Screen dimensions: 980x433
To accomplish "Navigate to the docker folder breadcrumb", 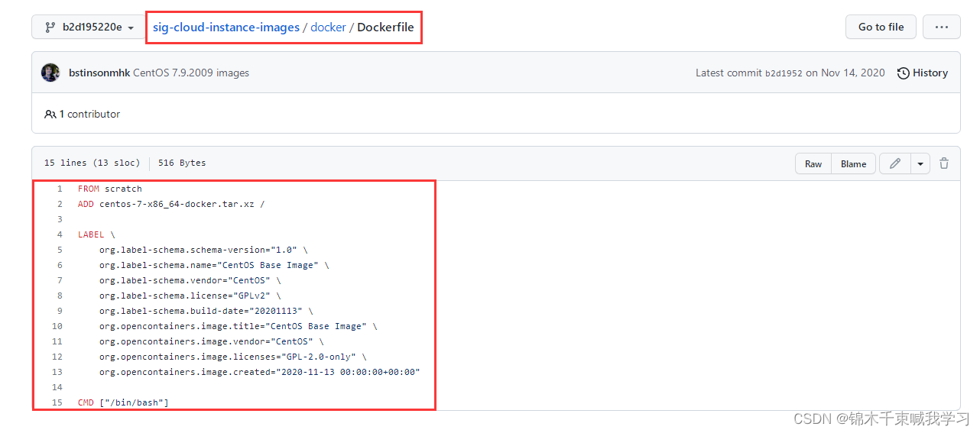I will coord(328,27).
